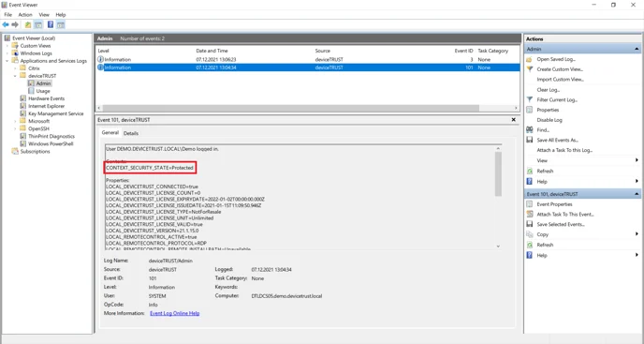Screen dimensions: 644x344
Task: Click the Windows PowerShell log icon
Action: [23, 144]
